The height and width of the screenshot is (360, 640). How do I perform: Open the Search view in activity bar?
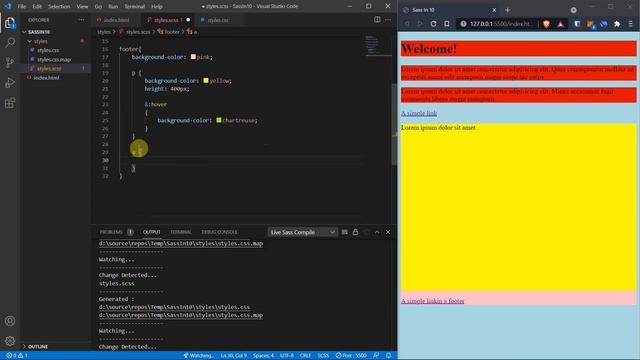click(10, 42)
